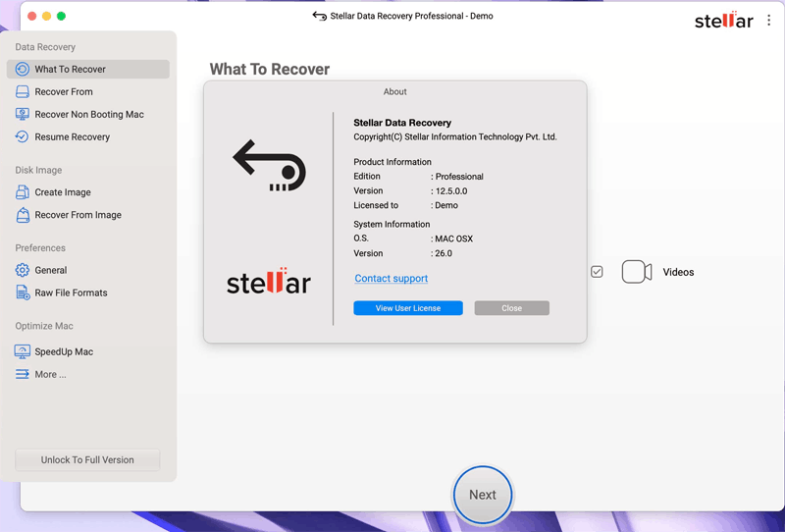Click the system version 26.0 value
Image resolution: width=785 pixels, height=532 pixels.
[442, 253]
